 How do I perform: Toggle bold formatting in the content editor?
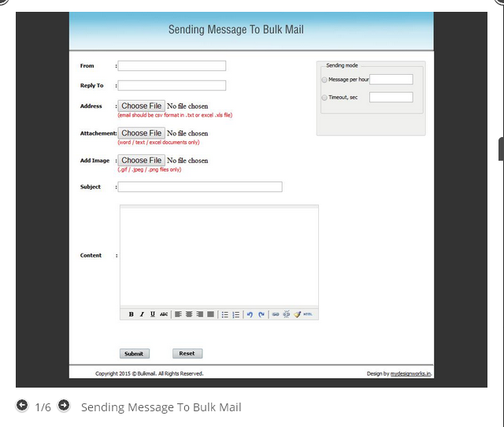click(132, 314)
